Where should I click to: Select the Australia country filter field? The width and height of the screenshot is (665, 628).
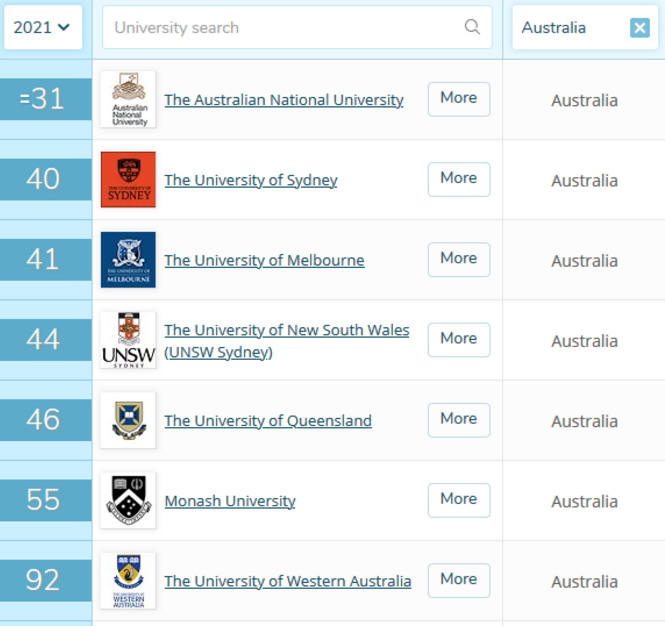565,28
